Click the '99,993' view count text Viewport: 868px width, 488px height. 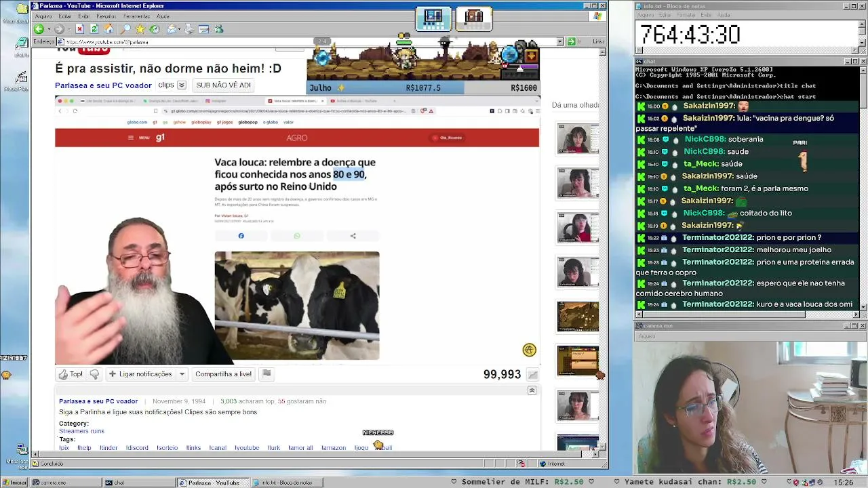502,374
